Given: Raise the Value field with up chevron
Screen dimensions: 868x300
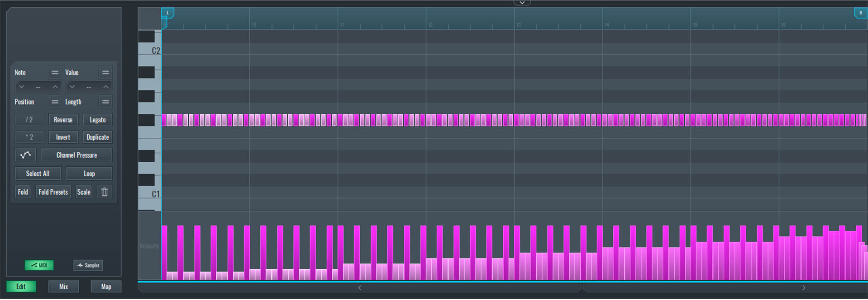Looking at the screenshot, I should coord(106,87).
